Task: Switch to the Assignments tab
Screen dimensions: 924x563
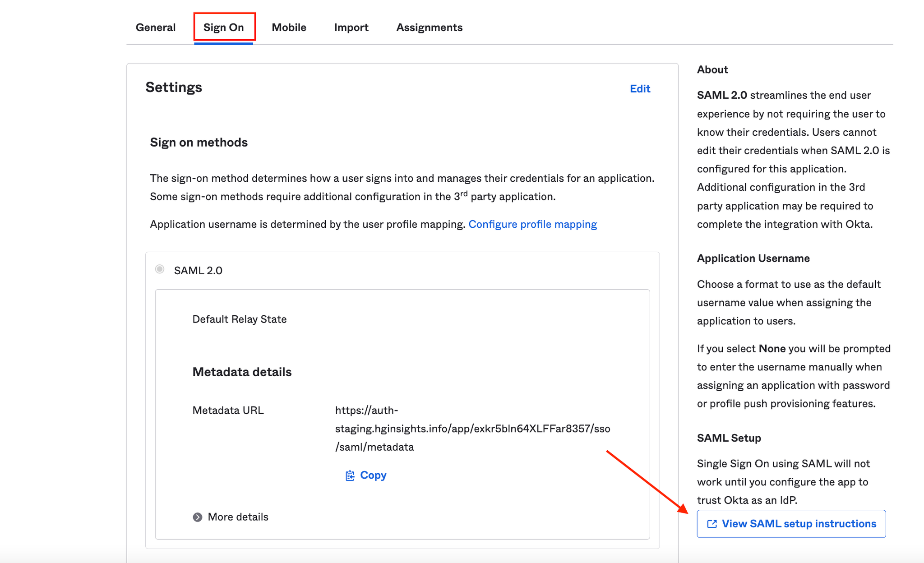Action: [429, 28]
